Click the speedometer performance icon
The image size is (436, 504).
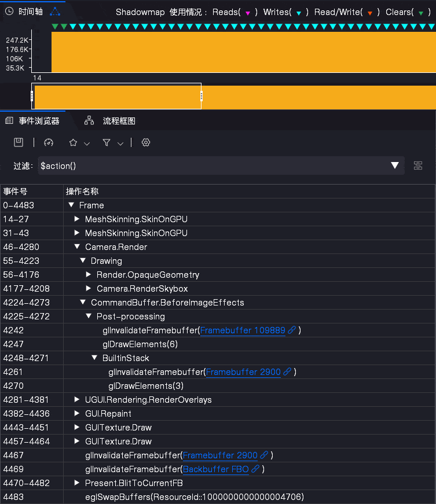pos(49,142)
